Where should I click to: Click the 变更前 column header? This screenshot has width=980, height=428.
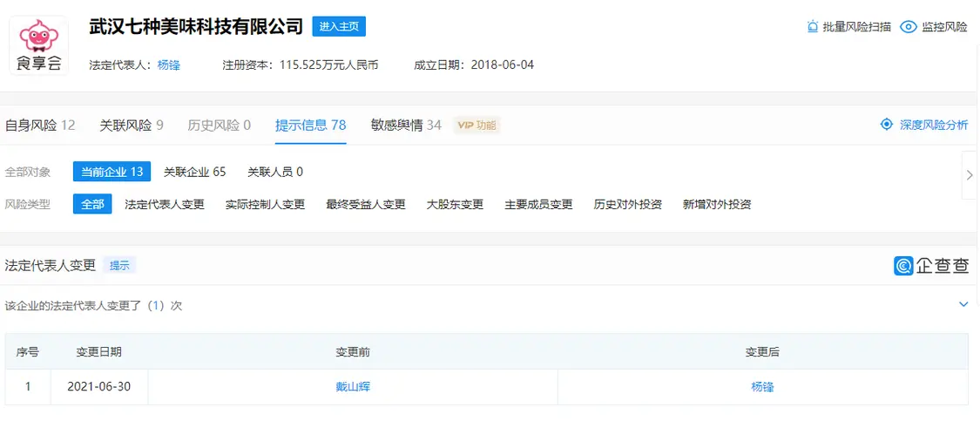point(353,351)
